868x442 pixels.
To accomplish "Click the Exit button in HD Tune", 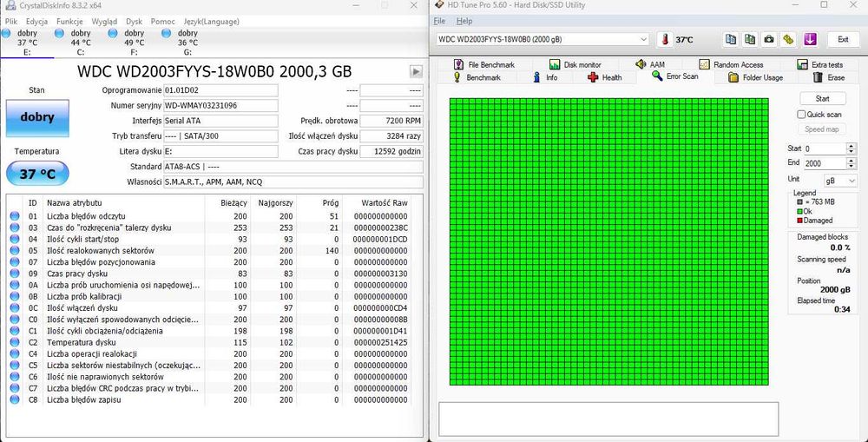I will coord(843,39).
